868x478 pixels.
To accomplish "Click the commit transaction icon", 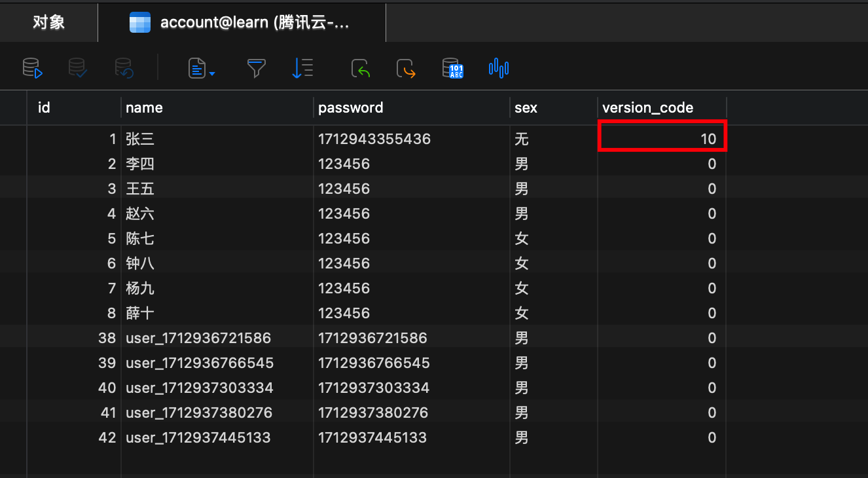I will 78,67.
